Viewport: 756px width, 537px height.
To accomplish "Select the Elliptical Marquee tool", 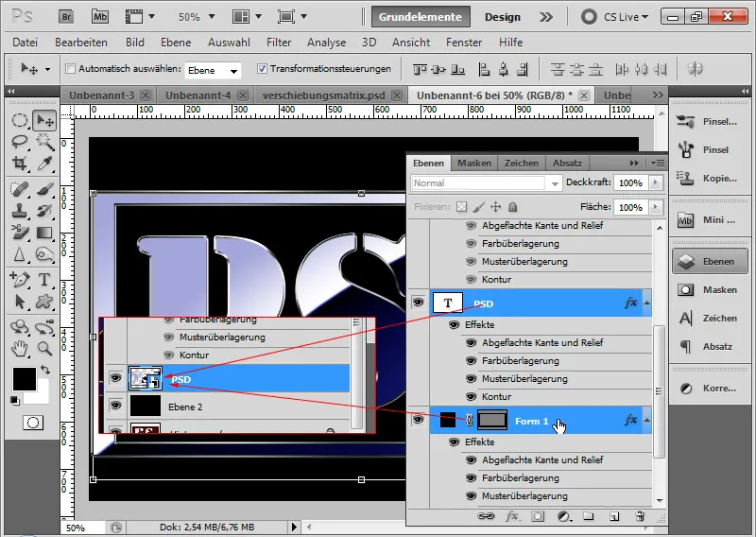I will pos(20,120).
